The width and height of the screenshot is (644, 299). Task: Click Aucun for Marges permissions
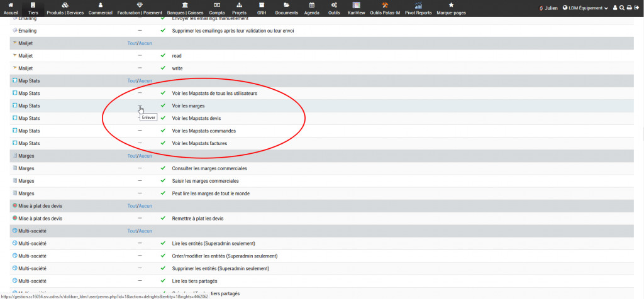145,156
